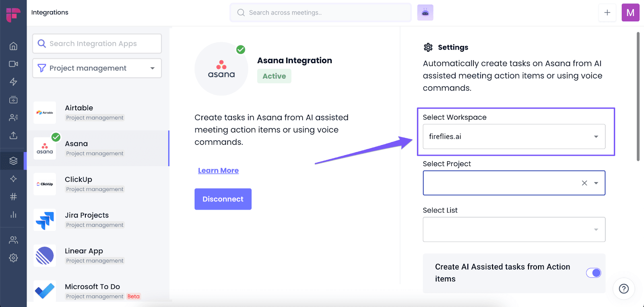Click the Search Integration Apps field
The image size is (644, 307).
point(97,43)
